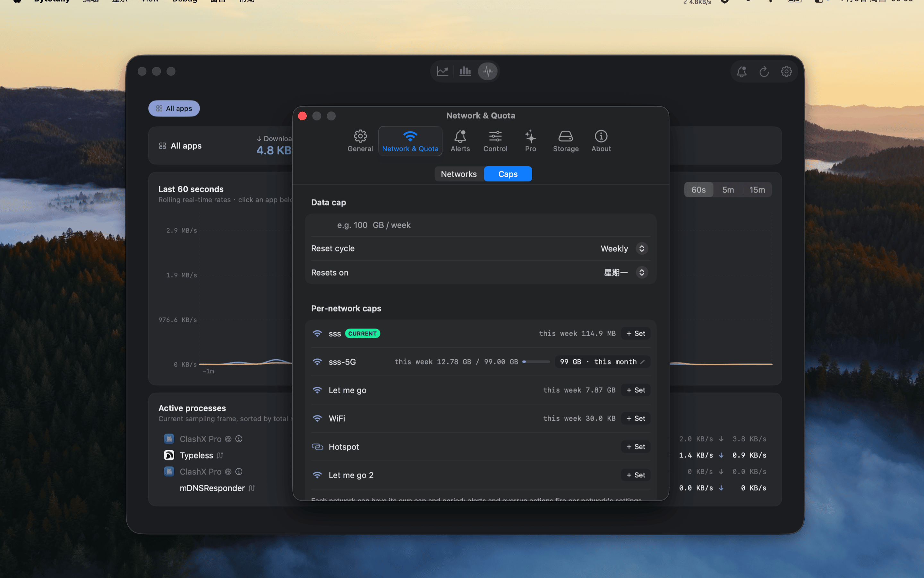Edit the 99 GB this month cap
Screen dimensions: 924x578
pyautogui.click(x=602, y=362)
